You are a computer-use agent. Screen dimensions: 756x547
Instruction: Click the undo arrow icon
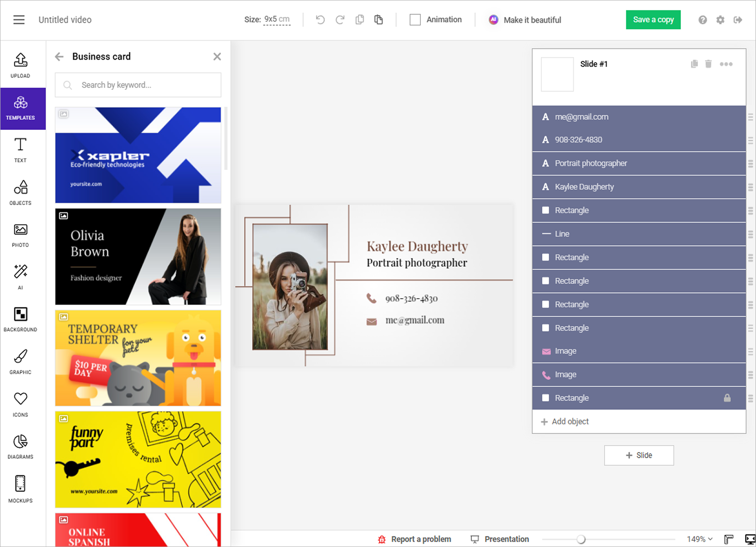click(x=320, y=20)
